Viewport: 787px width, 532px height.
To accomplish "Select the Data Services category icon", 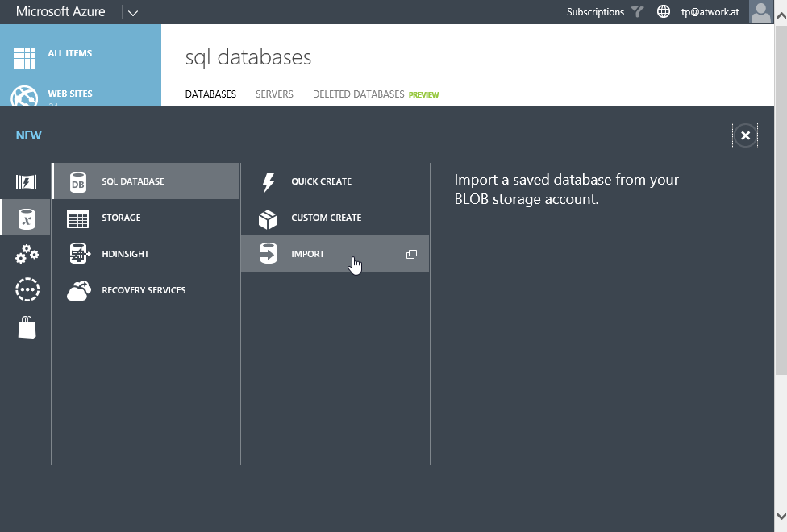I will pyautogui.click(x=27, y=218).
